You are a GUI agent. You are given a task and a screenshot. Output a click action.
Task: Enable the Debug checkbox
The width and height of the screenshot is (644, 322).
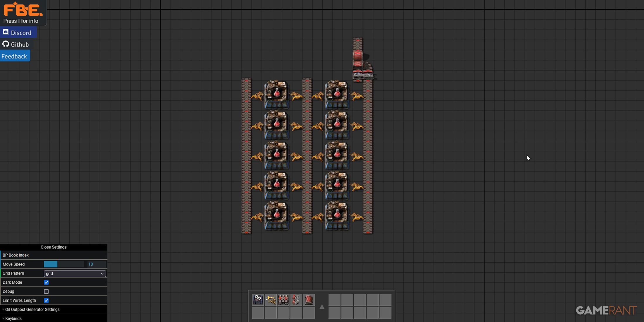tap(46, 291)
